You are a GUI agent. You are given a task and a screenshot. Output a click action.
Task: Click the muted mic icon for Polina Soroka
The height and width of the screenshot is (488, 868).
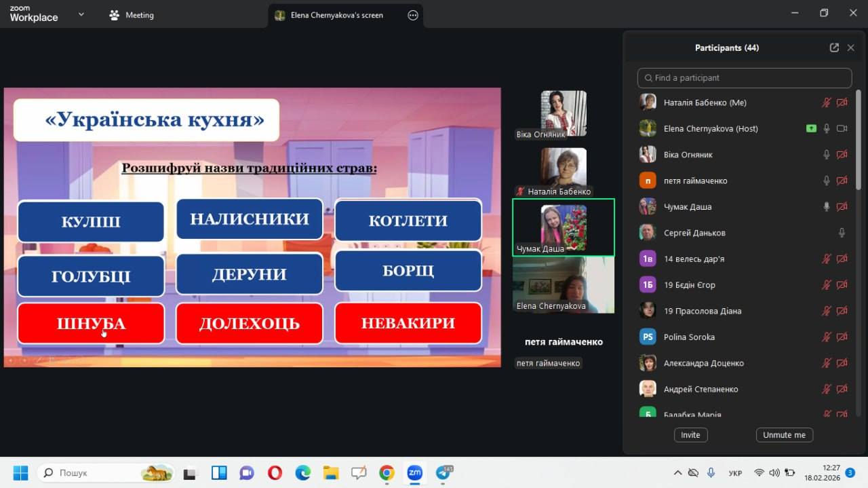pos(826,337)
